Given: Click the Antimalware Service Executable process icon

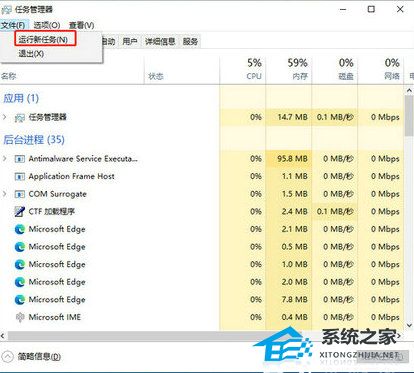Looking at the screenshot, I should [20, 159].
